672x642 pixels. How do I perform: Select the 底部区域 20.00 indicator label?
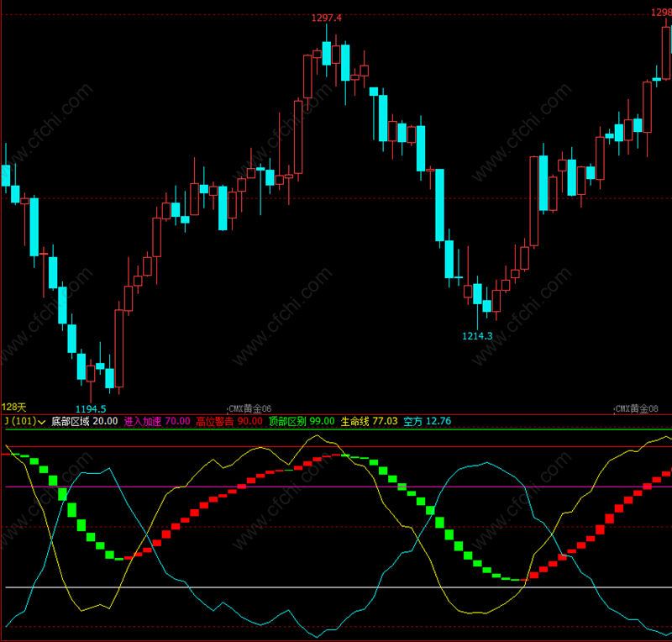(85, 421)
